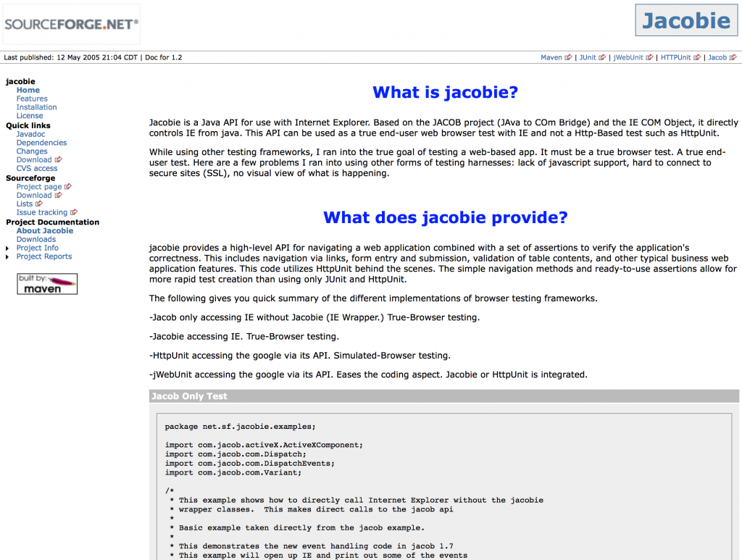The width and height of the screenshot is (742, 560).
Task: Open the Project Info link
Action: tap(38, 248)
